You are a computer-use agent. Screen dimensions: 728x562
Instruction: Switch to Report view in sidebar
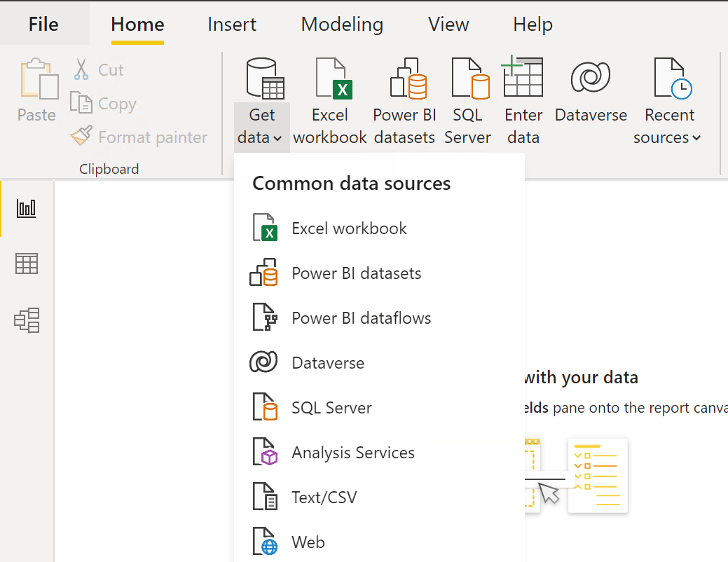(x=27, y=208)
